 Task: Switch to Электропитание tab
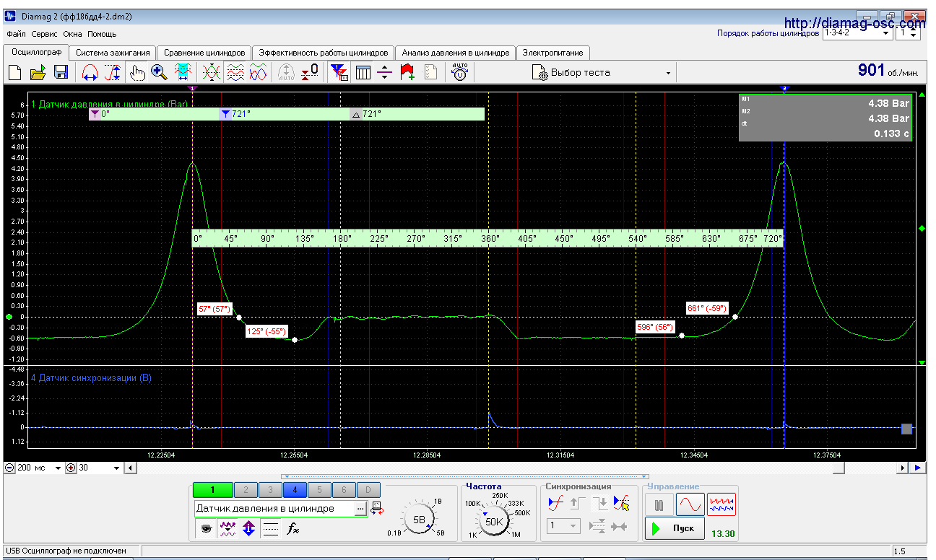(x=552, y=53)
